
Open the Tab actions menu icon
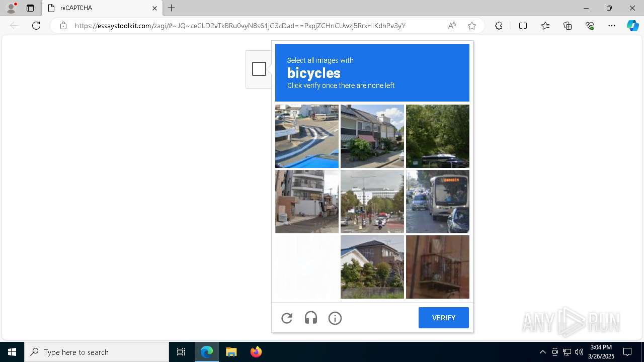coord(30,8)
